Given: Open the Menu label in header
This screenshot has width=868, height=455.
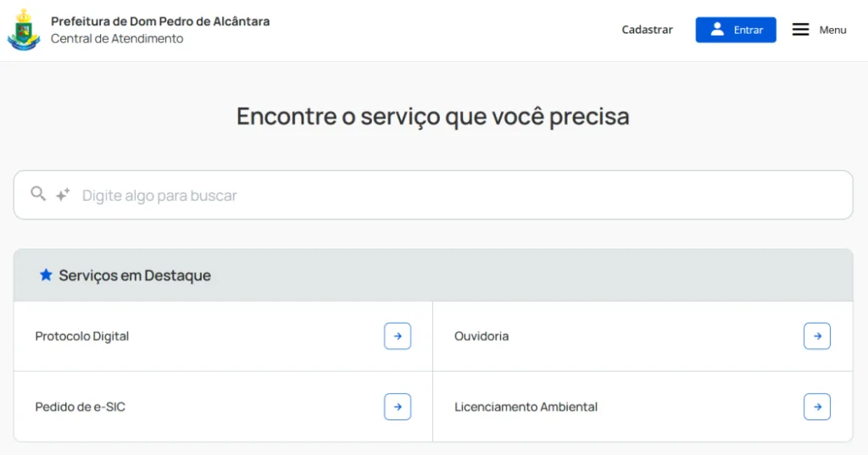Looking at the screenshot, I should [x=832, y=31].
